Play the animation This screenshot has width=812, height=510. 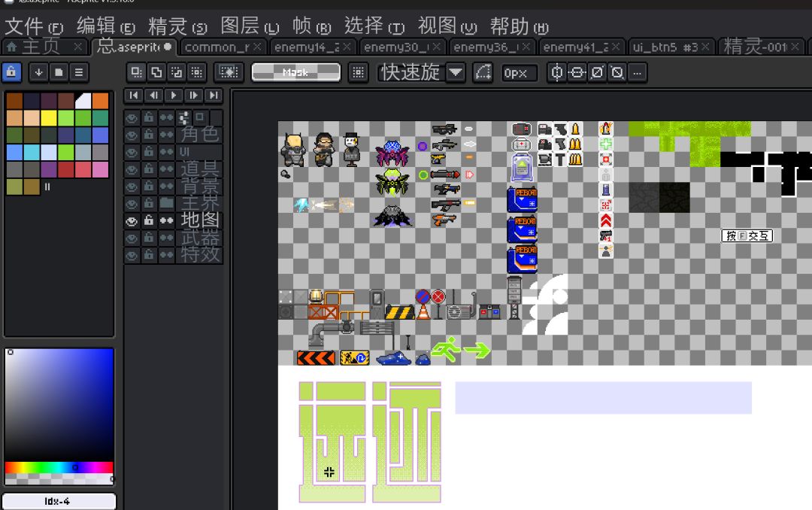point(174,96)
